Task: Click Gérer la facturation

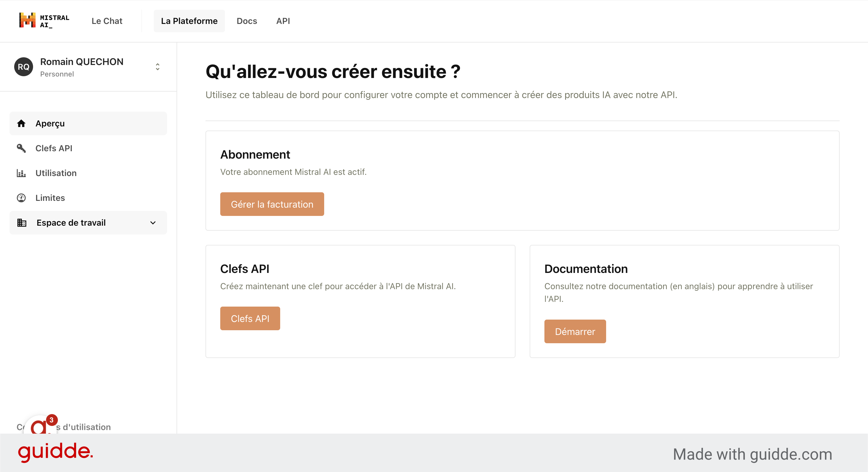Action: [272, 204]
